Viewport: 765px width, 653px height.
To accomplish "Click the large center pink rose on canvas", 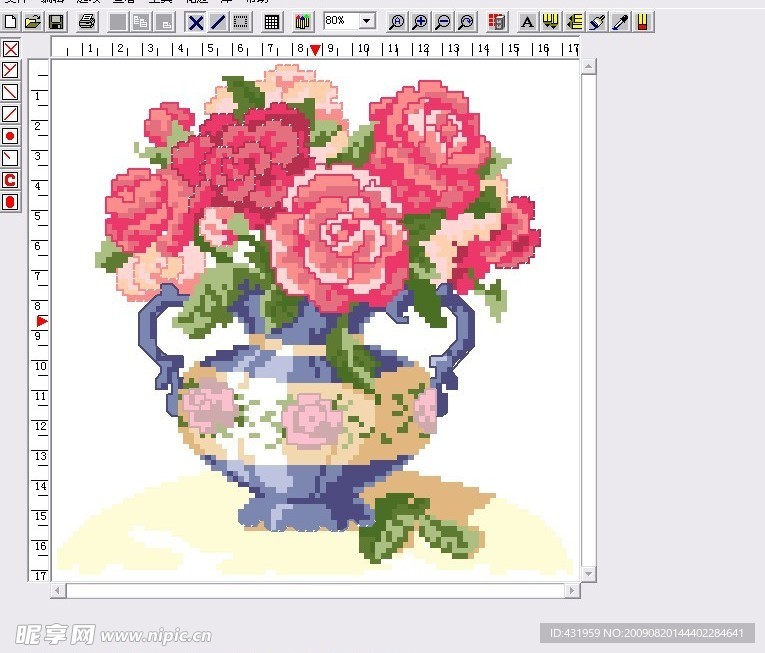I will 338,238.
